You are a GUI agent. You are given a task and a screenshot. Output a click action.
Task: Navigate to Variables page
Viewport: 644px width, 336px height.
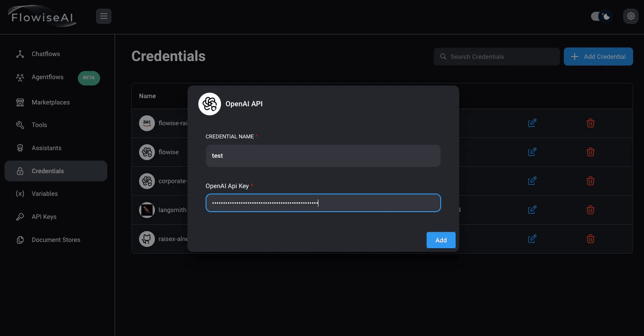(45, 194)
